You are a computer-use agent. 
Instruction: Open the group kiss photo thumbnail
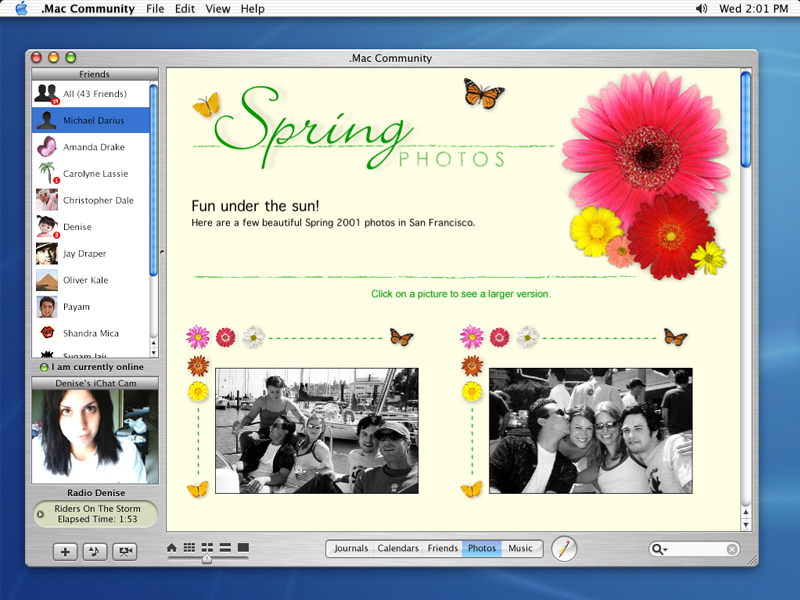click(x=591, y=431)
